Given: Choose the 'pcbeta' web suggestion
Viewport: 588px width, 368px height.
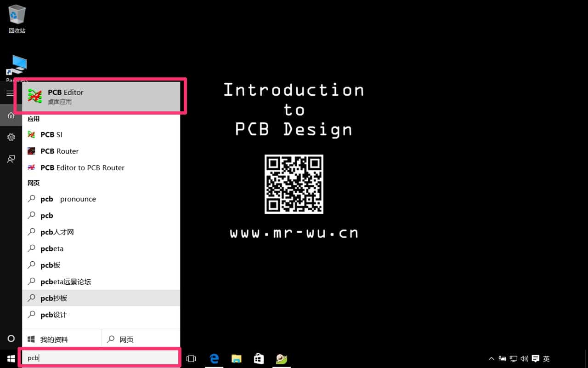Looking at the screenshot, I should (101, 248).
